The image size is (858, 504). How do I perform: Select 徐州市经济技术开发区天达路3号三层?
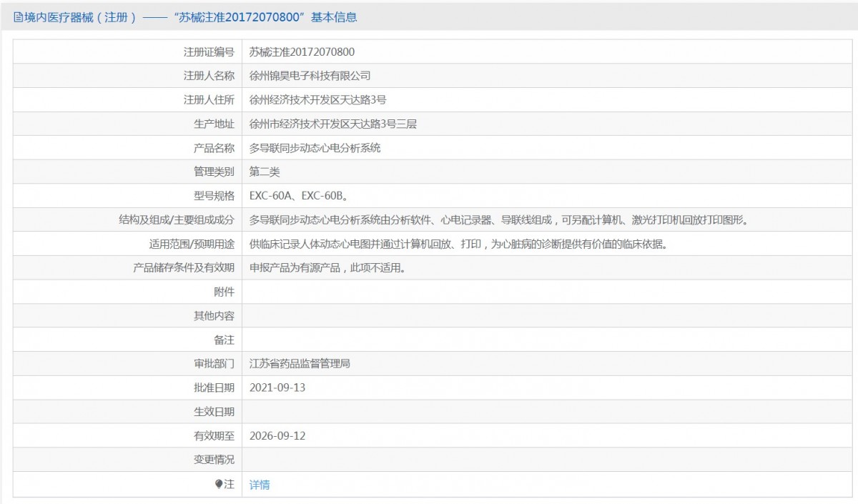pos(333,124)
